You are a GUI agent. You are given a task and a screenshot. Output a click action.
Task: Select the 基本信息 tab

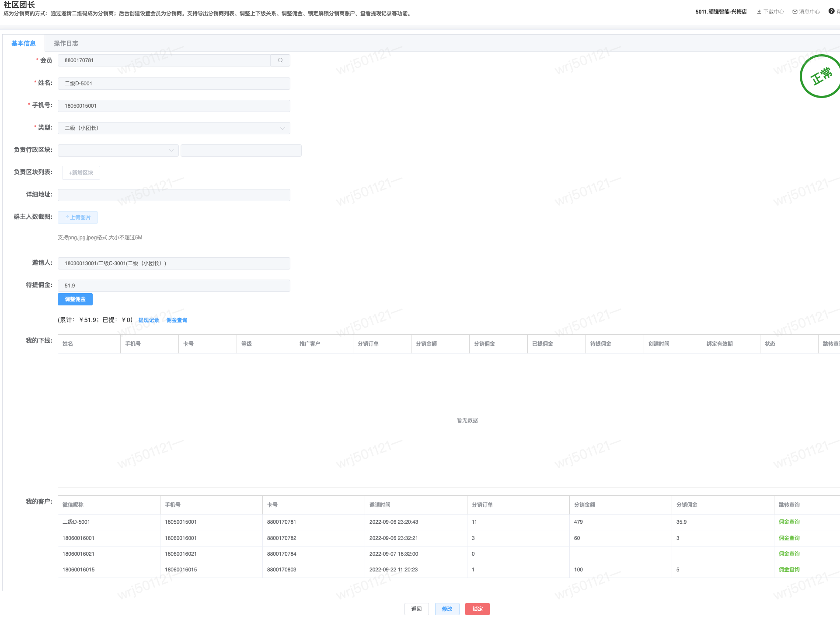tap(24, 43)
